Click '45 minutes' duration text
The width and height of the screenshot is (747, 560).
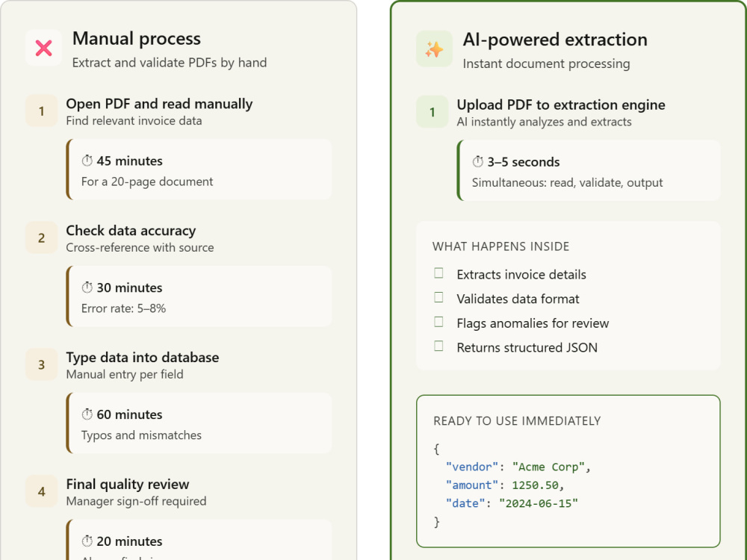point(129,161)
